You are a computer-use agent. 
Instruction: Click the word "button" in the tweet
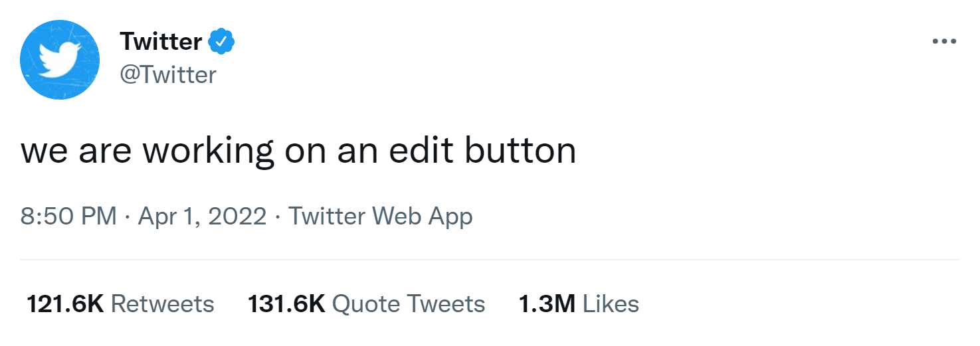[x=520, y=151]
